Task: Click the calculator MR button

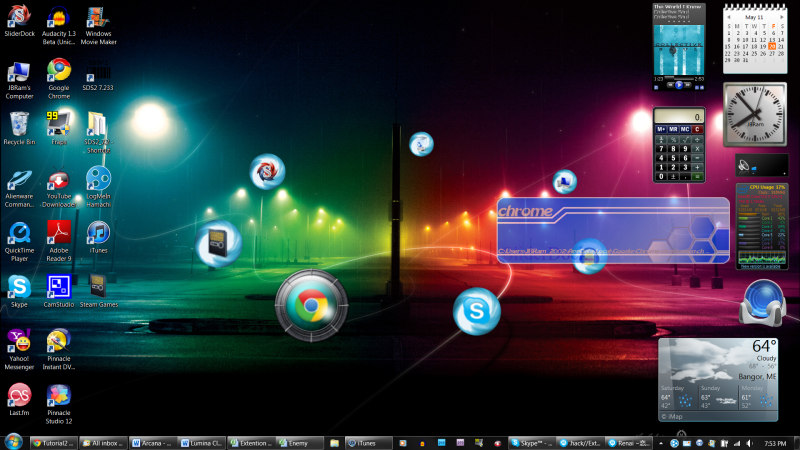Action: (x=673, y=130)
